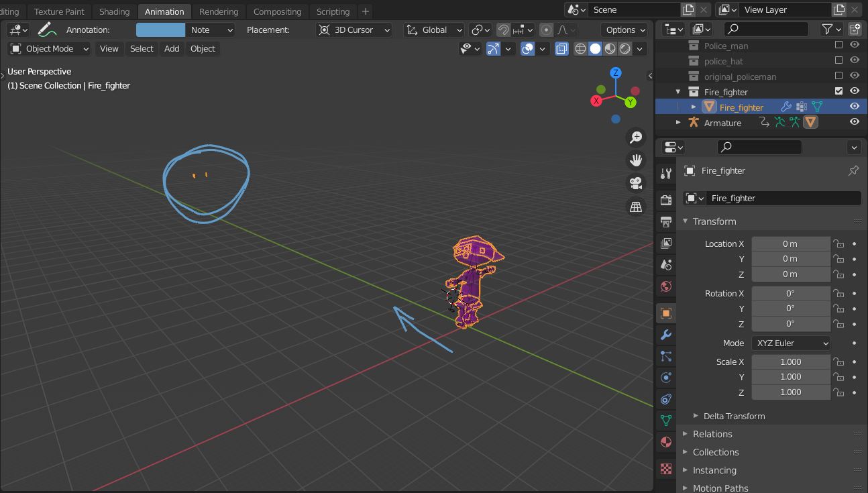The width and height of the screenshot is (868, 493).
Task: Click the blue Z axis gizmo circle
Action: click(x=616, y=72)
